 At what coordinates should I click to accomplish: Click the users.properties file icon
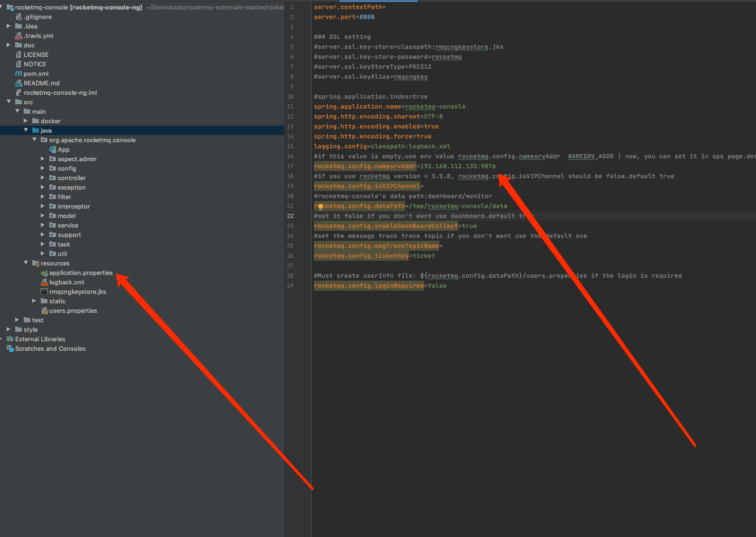pos(44,311)
